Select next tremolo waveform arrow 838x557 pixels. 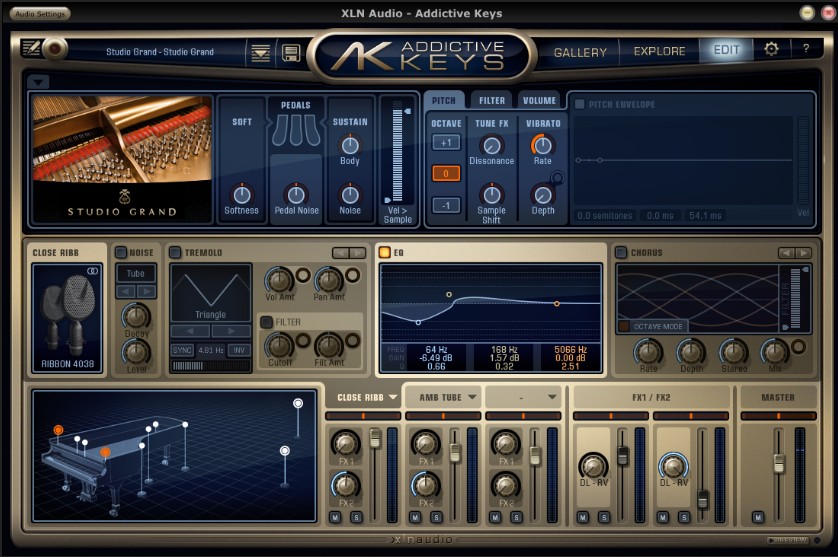coord(231,331)
